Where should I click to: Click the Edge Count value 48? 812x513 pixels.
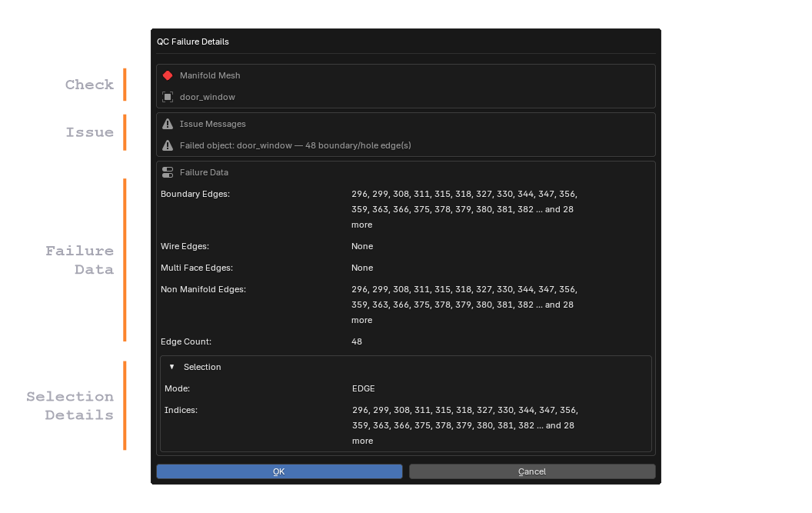[357, 341]
